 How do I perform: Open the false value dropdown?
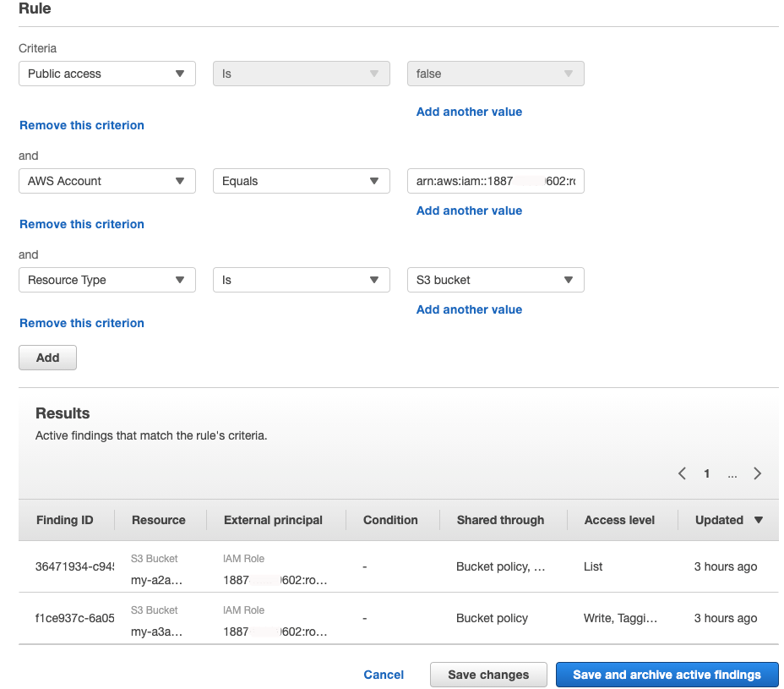[495, 74]
